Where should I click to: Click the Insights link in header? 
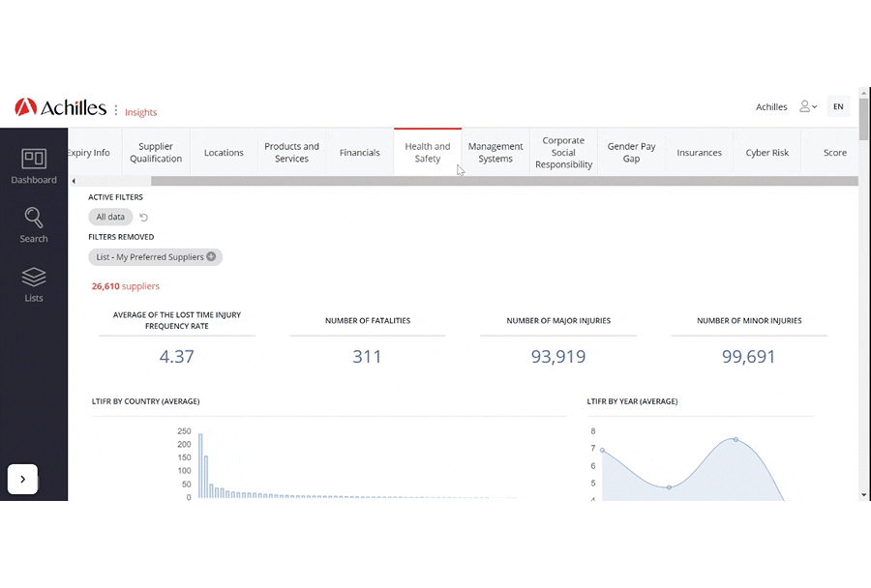pos(141,112)
